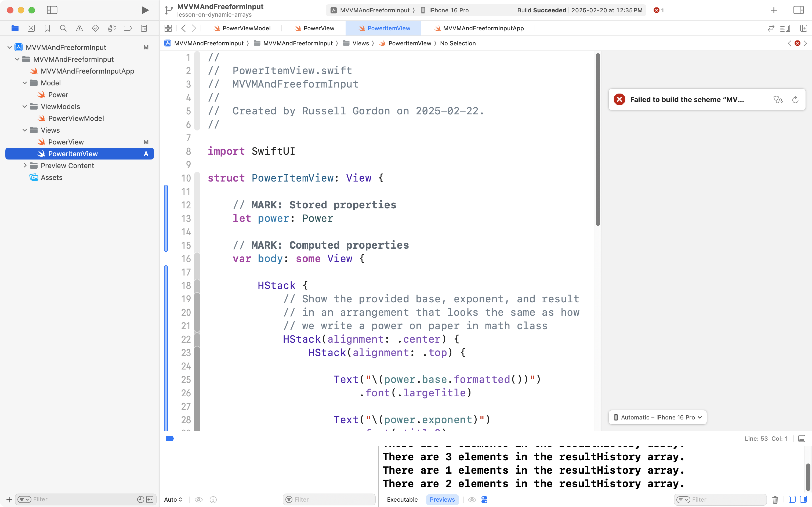812x507 pixels.
Task: Collapse the ViewModels folder
Action: [x=25, y=107]
